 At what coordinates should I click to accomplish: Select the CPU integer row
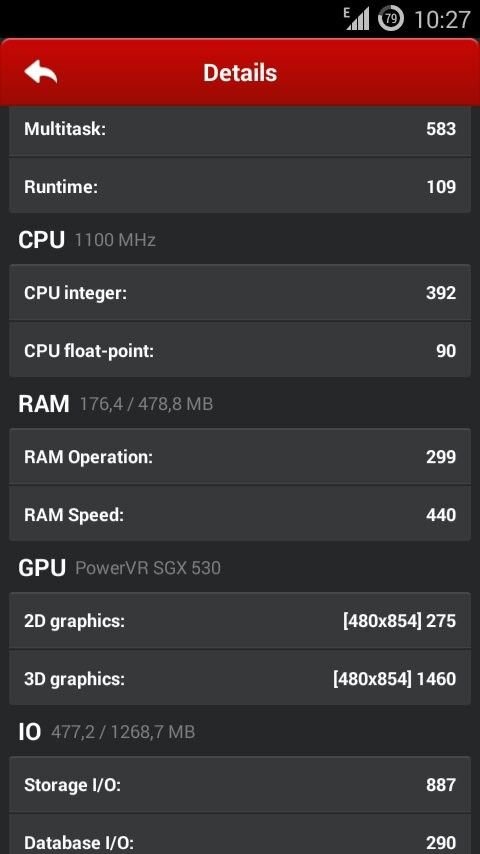point(240,293)
